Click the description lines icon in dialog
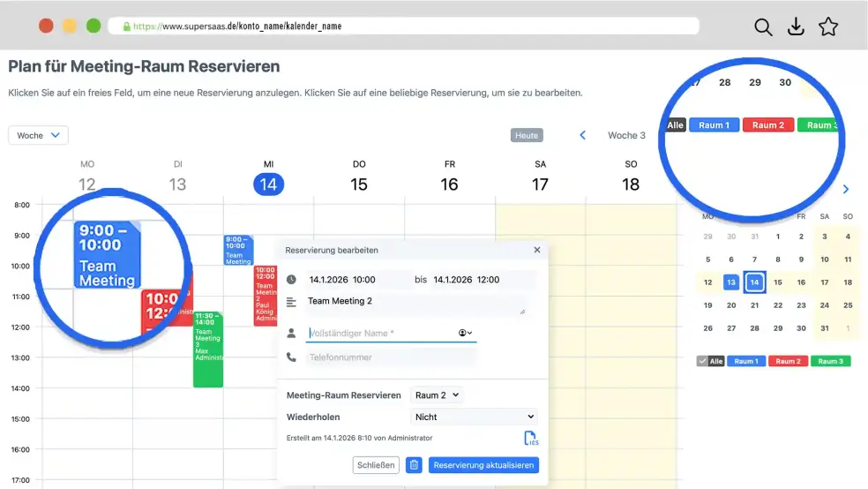Screen dimensions: 868x489 click(291, 302)
